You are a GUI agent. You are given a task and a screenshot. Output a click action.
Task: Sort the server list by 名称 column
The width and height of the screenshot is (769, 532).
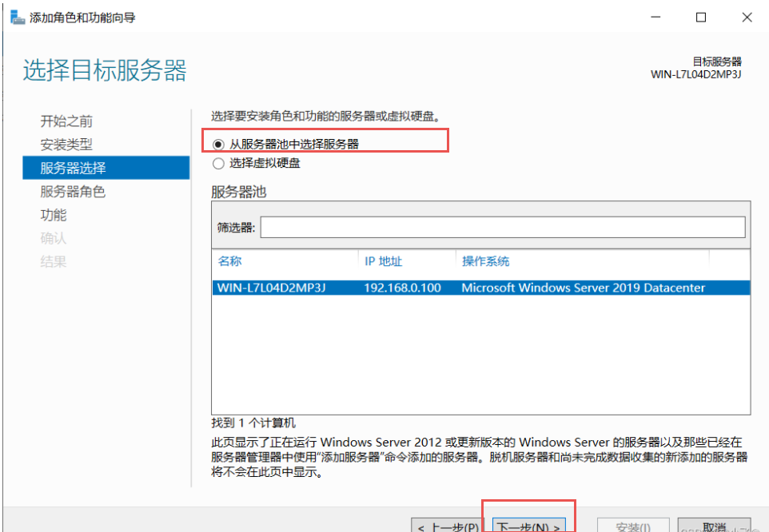tap(229, 261)
